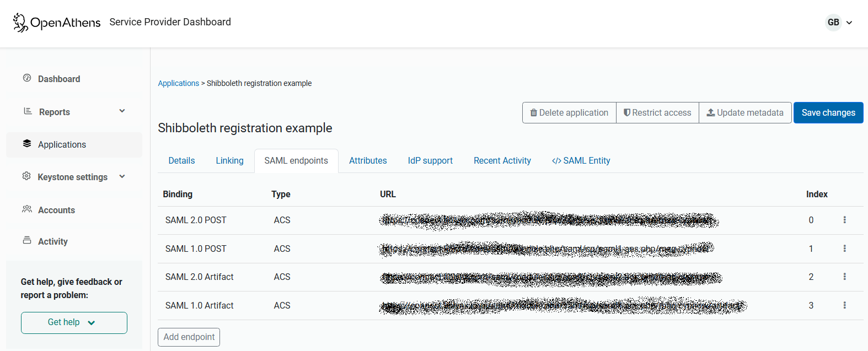868x351 pixels.
Task: Click the SAML 2.0 POST binding cell
Action: click(x=196, y=220)
